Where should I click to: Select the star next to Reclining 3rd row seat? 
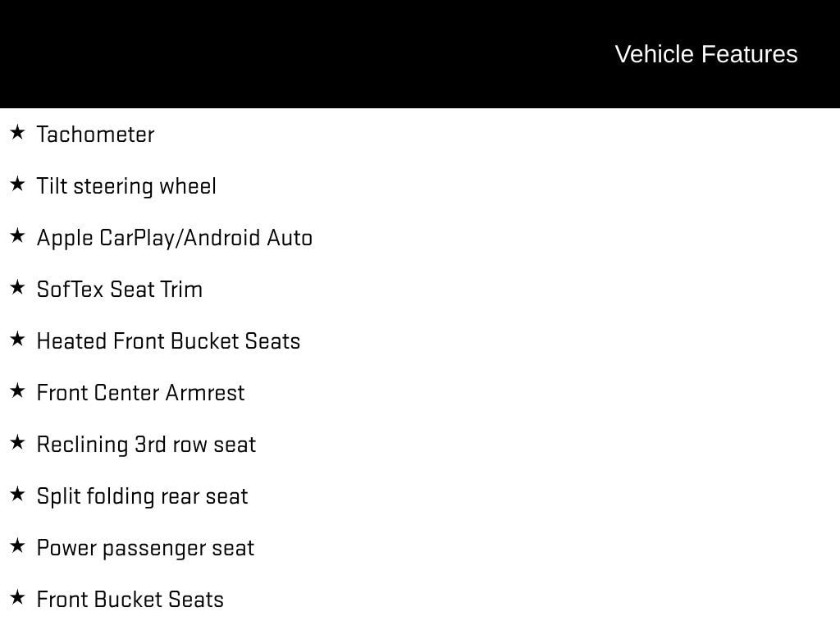pos(17,442)
